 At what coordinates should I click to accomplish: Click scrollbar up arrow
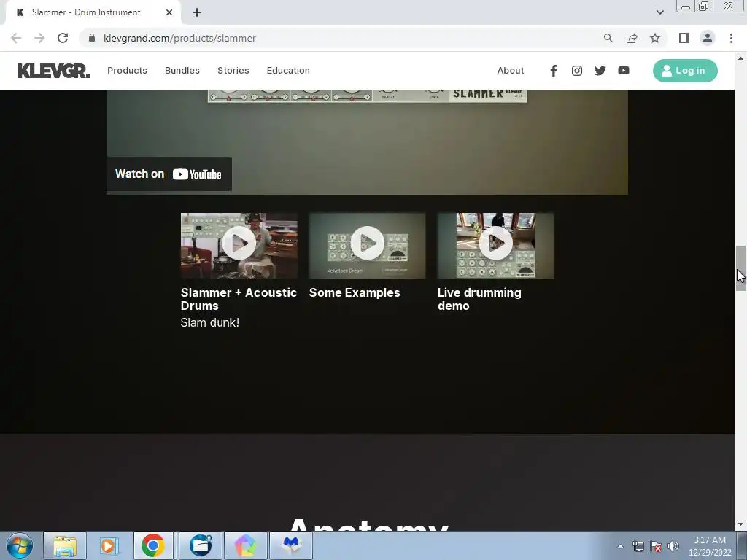tap(740, 58)
